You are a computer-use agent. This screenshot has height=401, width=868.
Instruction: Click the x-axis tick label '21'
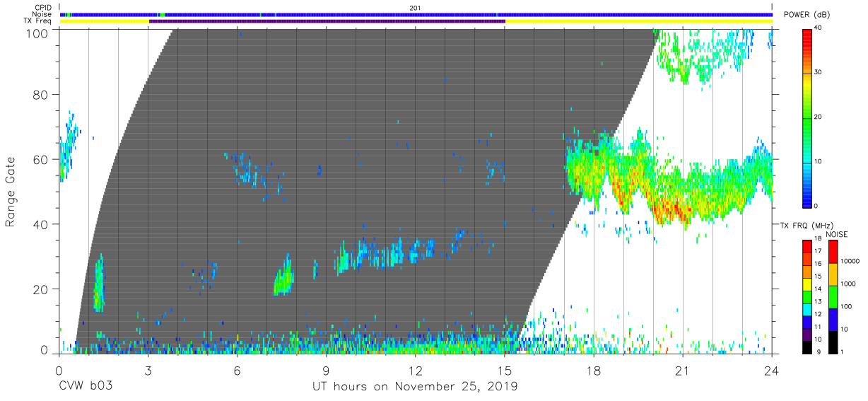683,370
